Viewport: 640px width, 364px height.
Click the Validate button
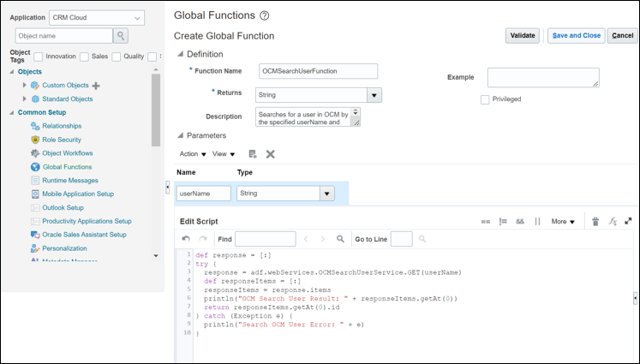pyautogui.click(x=523, y=35)
